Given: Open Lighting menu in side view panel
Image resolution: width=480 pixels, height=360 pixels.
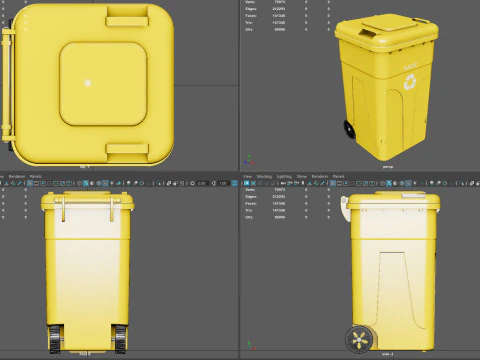Looking at the screenshot, I should click(284, 176).
